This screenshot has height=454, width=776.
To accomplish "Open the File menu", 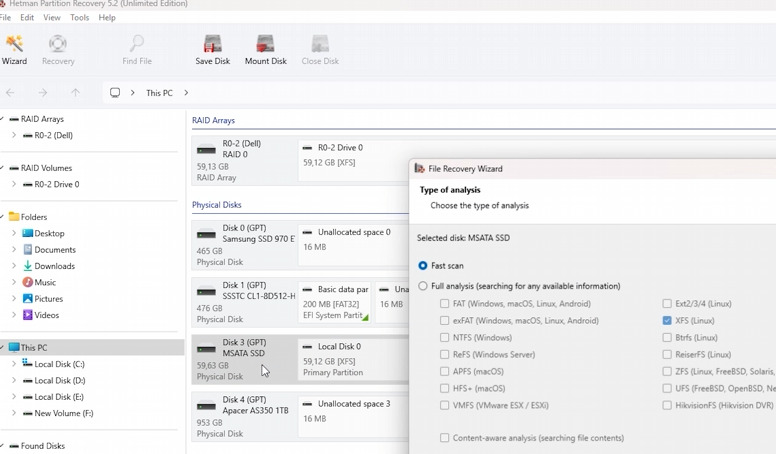I will coord(5,17).
